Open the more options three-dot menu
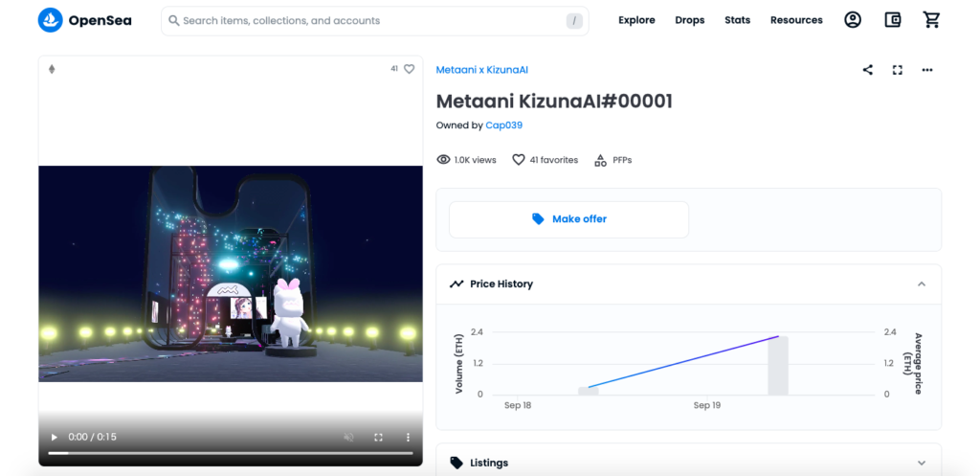 click(x=926, y=70)
